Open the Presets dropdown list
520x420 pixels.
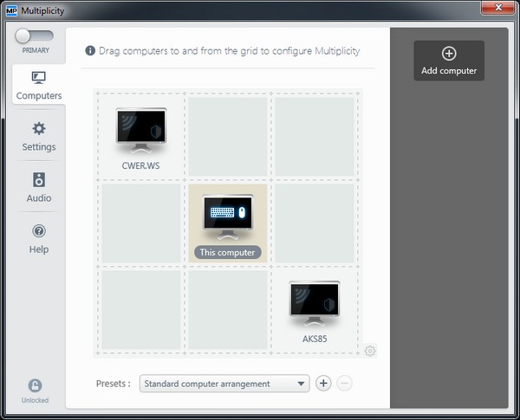pyautogui.click(x=224, y=384)
